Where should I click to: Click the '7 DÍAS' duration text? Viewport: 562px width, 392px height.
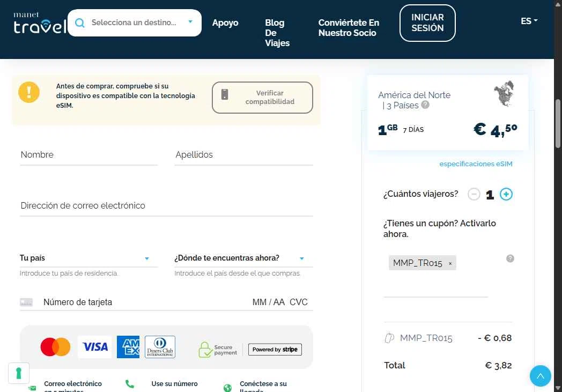(x=413, y=130)
